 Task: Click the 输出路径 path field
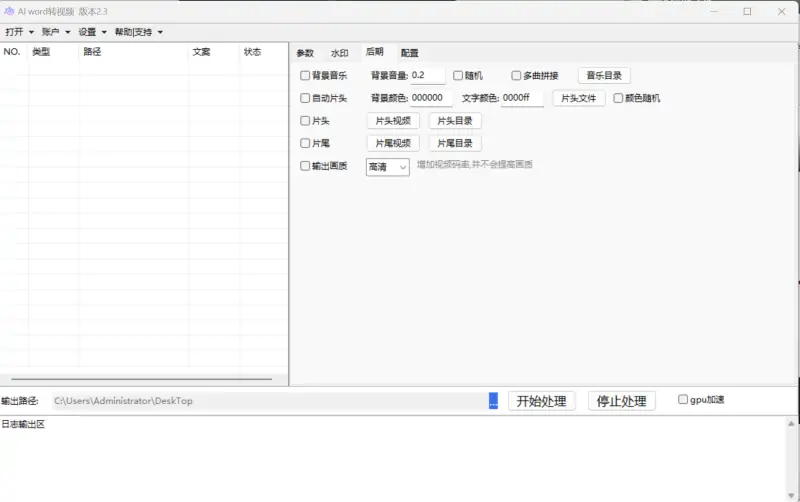coord(270,401)
